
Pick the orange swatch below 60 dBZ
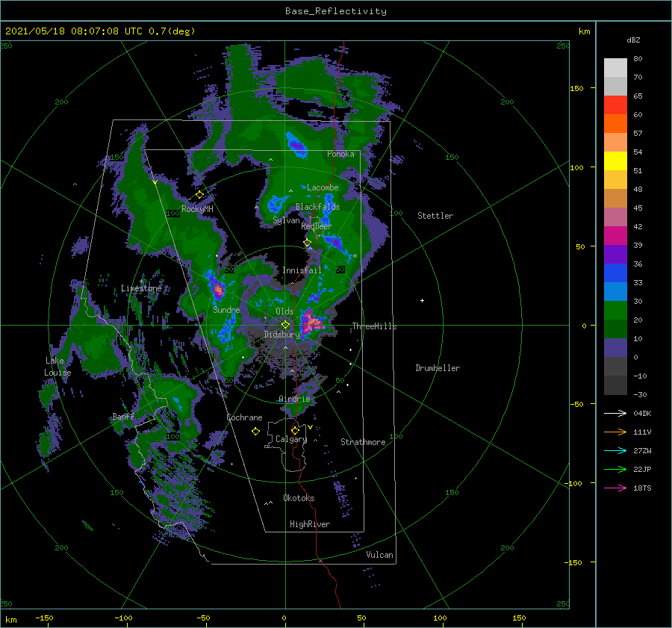click(615, 124)
